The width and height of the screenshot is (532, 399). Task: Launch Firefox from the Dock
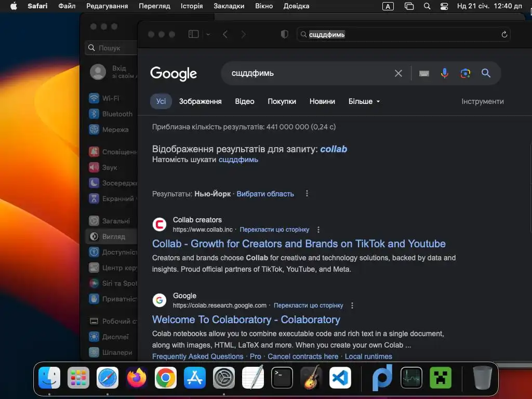[x=137, y=378]
